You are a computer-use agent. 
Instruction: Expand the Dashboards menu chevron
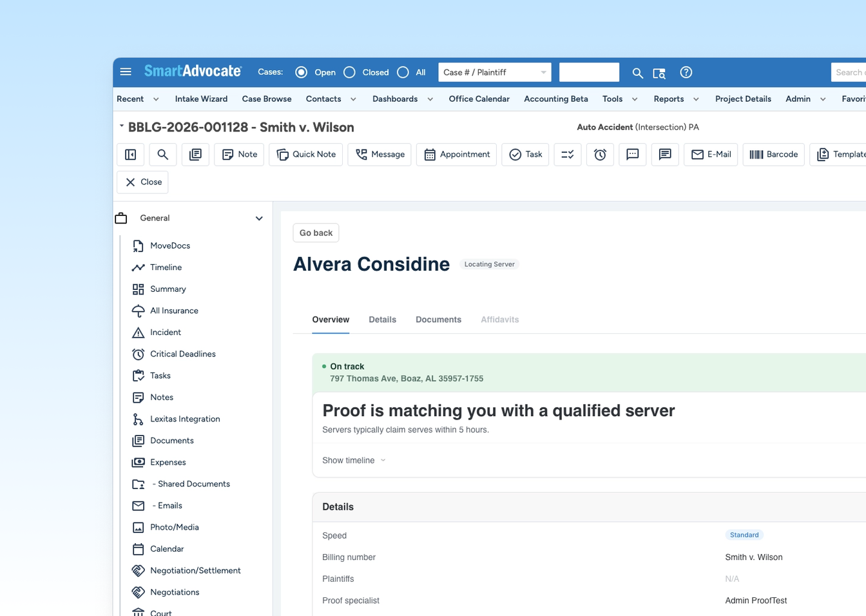point(430,99)
